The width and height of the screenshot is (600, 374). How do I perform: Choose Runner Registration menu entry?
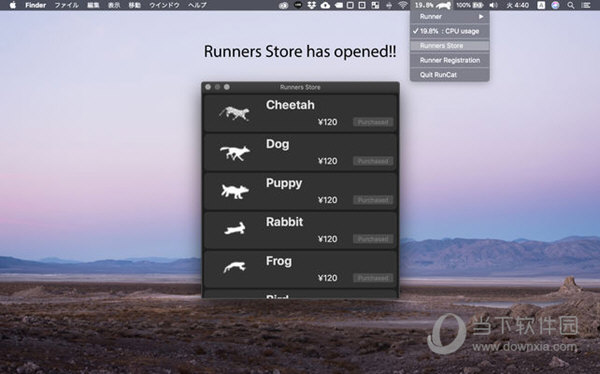(x=450, y=60)
